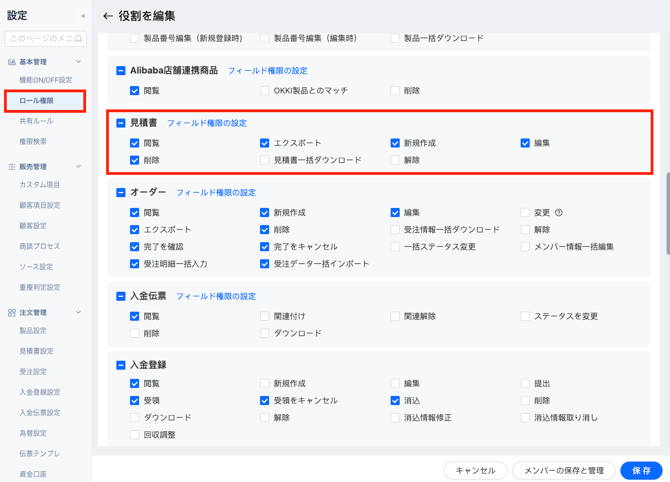
Task: Open フィールド権限の設定 link for オーダー
Action: point(216,193)
